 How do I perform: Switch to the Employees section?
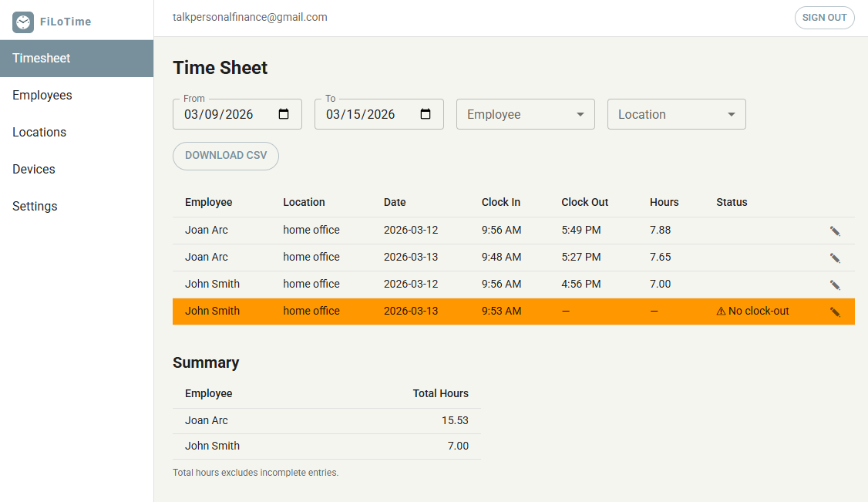pos(42,95)
